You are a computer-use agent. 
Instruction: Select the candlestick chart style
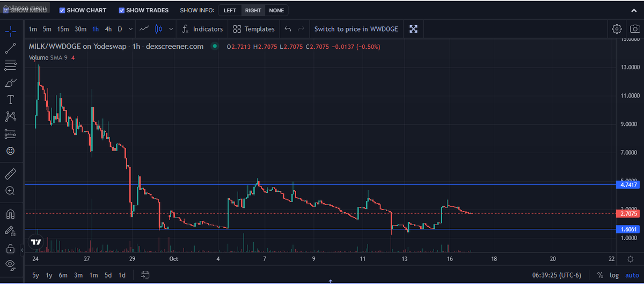[x=159, y=29]
